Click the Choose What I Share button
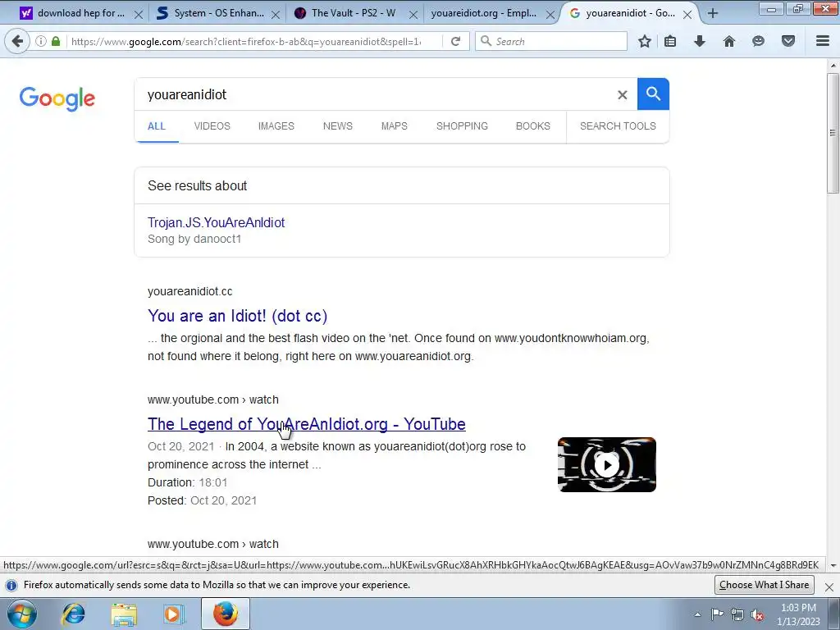Viewport: 840px width, 630px height. coord(764,585)
